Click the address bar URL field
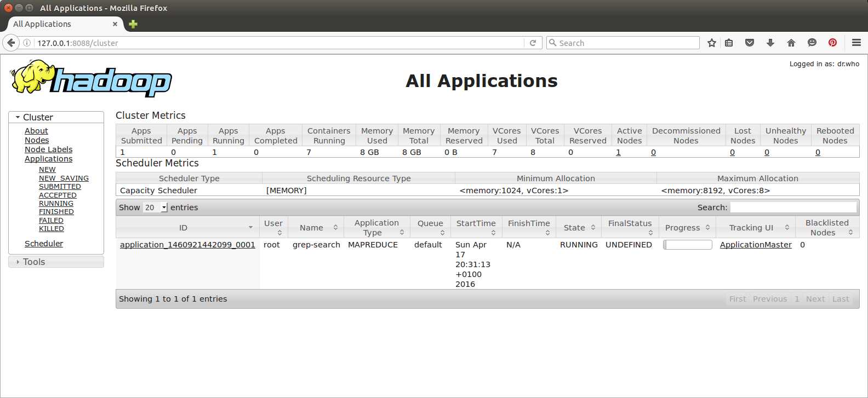868x398 pixels. (x=279, y=43)
